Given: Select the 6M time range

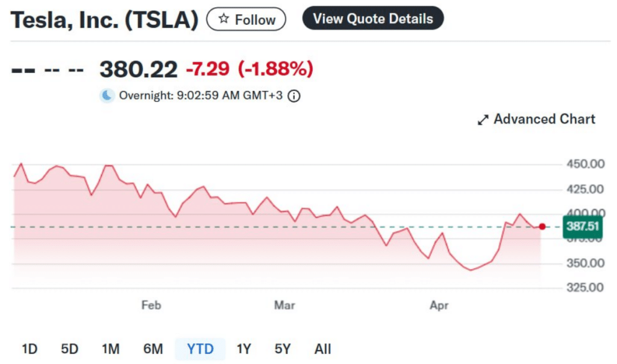Looking at the screenshot, I should click(153, 348).
